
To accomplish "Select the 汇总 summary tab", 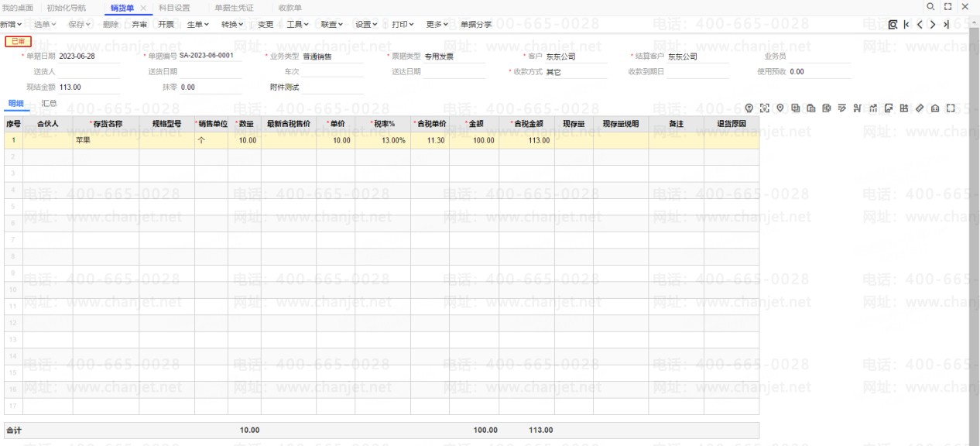I will point(49,103).
